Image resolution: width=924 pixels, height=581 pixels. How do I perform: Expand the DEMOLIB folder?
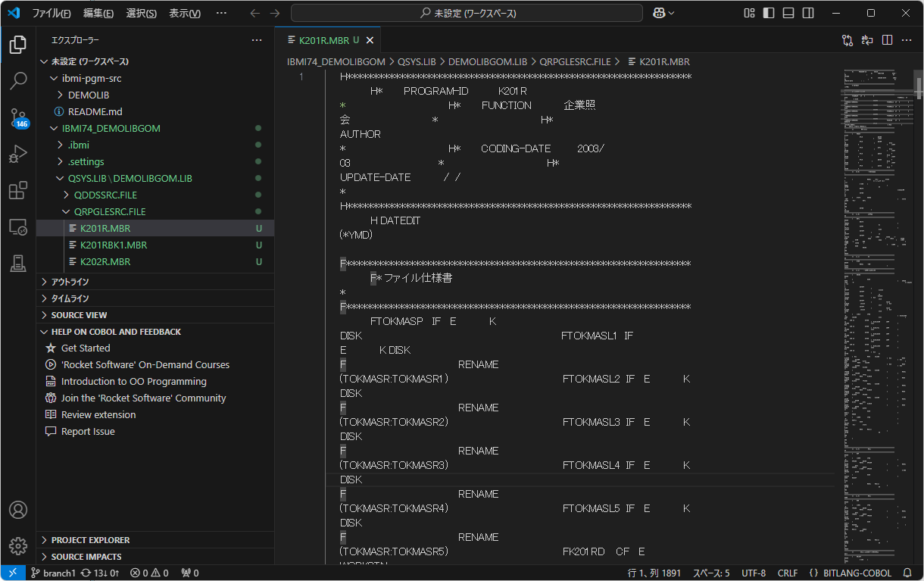click(155, 95)
